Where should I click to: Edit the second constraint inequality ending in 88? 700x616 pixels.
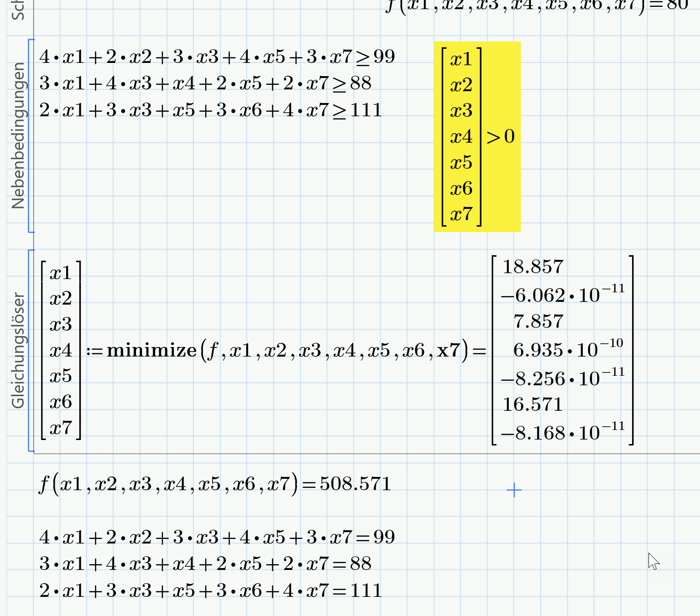(x=205, y=83)
